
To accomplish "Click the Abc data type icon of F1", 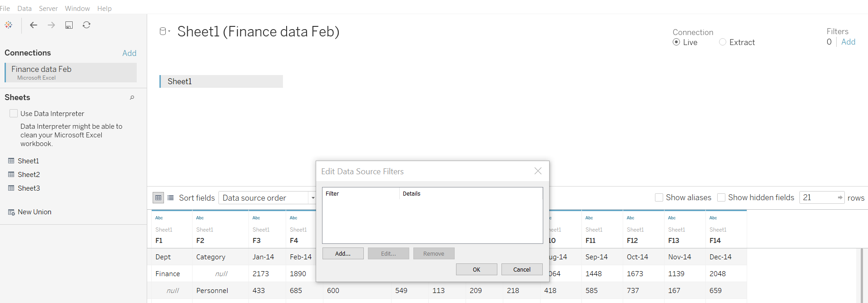I will click(159, 218).
